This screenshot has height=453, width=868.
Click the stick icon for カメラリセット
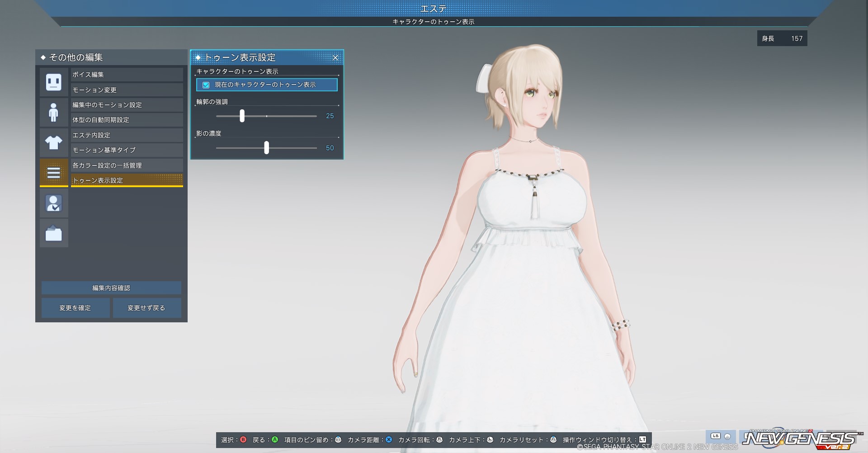pyautogui.click(x=553, y=439)
